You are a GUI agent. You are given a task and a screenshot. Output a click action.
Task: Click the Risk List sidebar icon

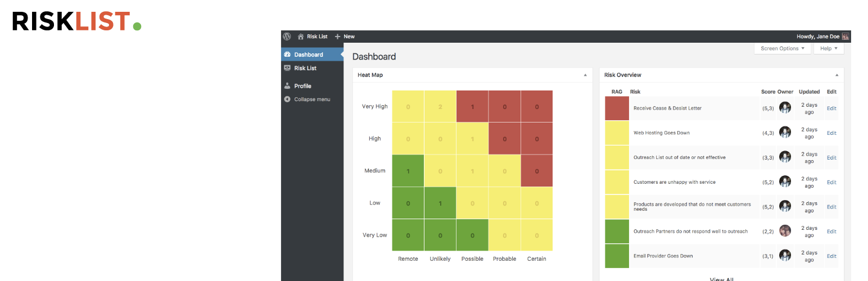coord(287,68)
